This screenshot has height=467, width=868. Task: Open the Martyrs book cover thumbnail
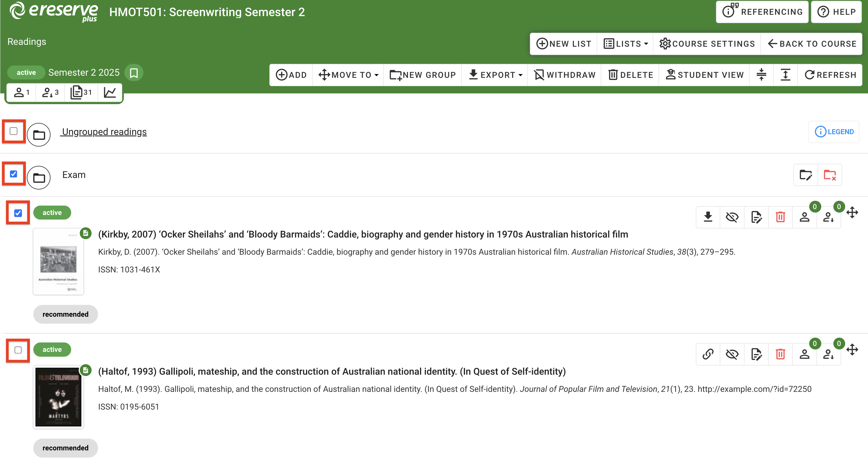pos(58,397)
